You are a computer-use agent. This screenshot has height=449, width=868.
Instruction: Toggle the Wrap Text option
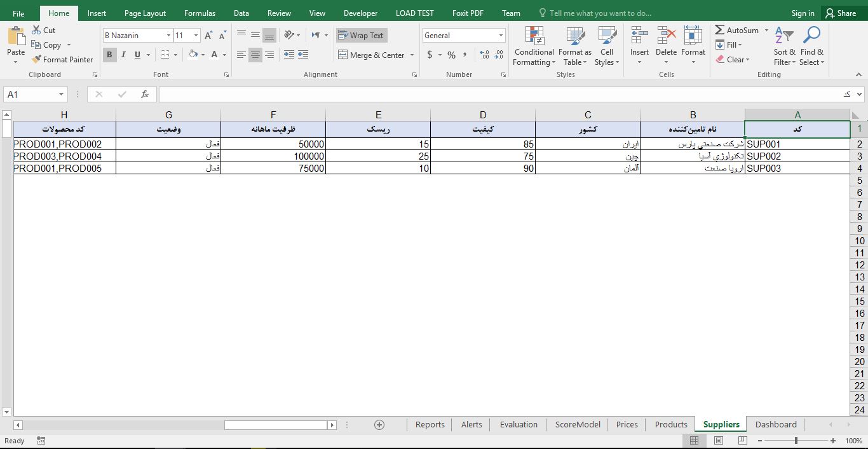pyautogui.click(x=361, y=36)
